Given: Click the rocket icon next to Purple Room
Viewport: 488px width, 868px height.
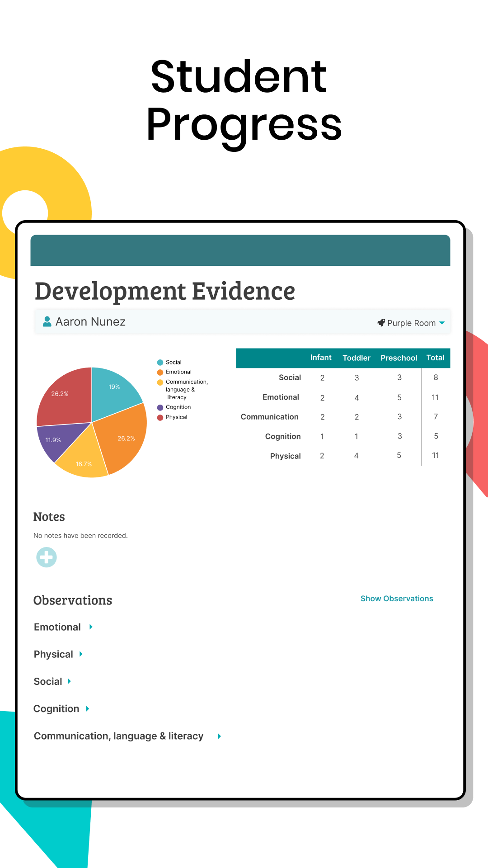Looking at the screenshot, I should tap(381, 323).
